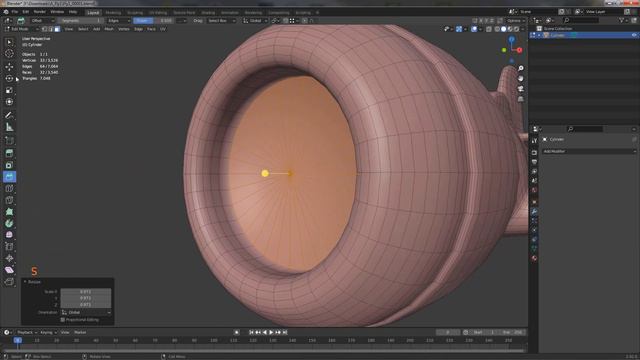640x360 pixels.
Task: Toggle viewport gizmos
Action: 459,29
